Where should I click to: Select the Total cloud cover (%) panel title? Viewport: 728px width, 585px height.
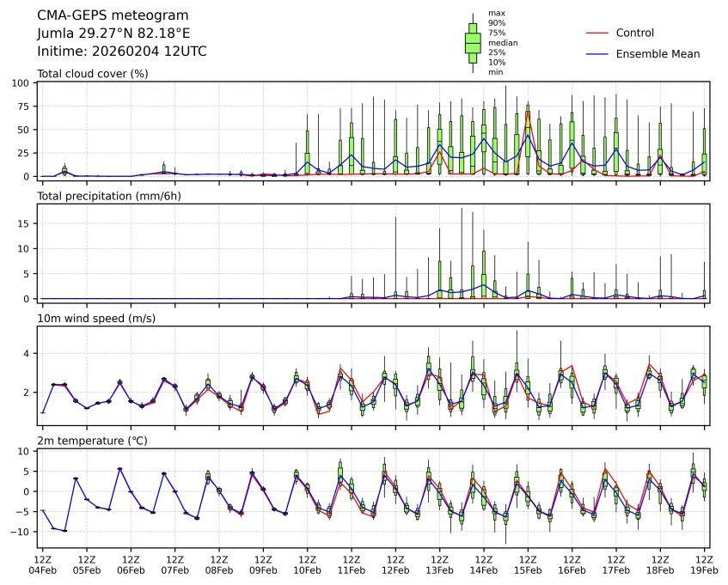click(92, 74)
